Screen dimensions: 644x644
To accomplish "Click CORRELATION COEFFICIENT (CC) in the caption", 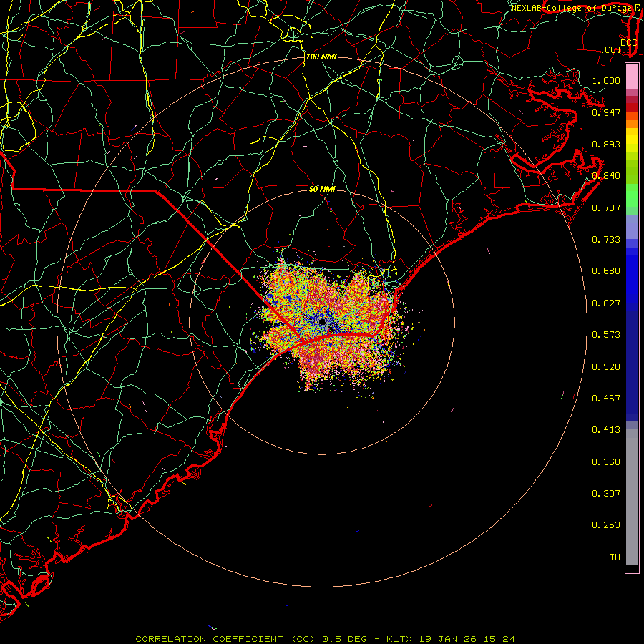I will 225,639.
